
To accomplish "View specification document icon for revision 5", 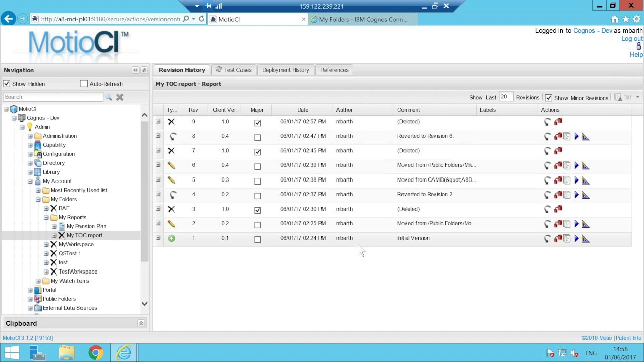I will tap(567, 180).
